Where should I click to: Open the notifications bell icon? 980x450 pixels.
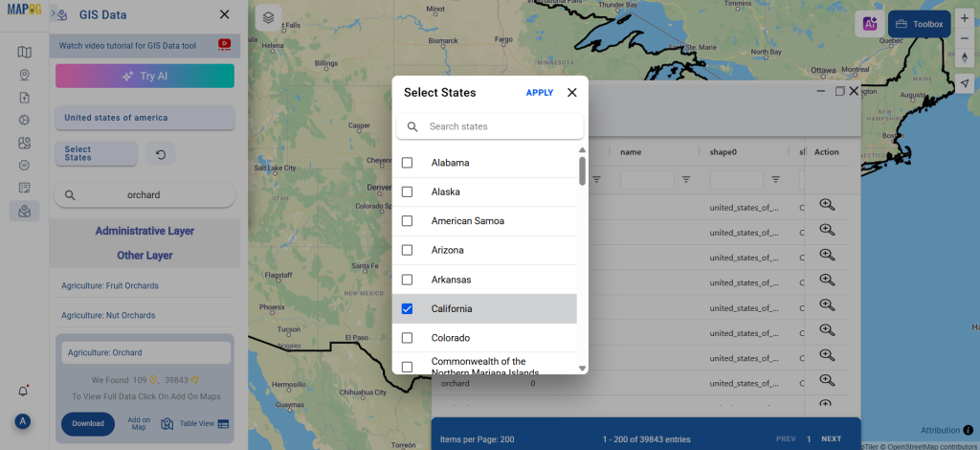pos(24,391)
